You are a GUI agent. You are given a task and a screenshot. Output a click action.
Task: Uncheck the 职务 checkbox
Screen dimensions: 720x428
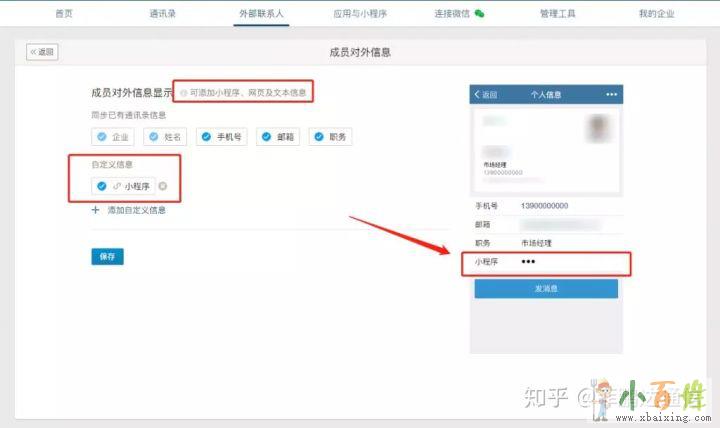319,137
